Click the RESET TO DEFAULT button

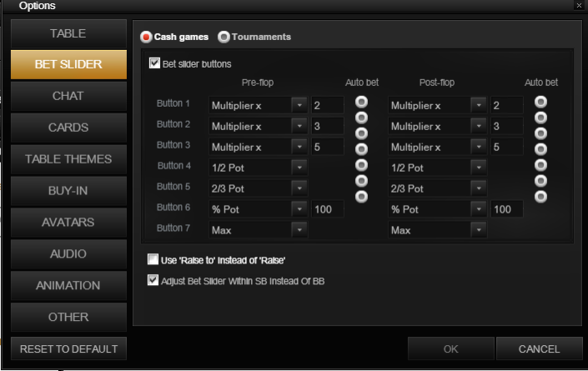point(68,348)
